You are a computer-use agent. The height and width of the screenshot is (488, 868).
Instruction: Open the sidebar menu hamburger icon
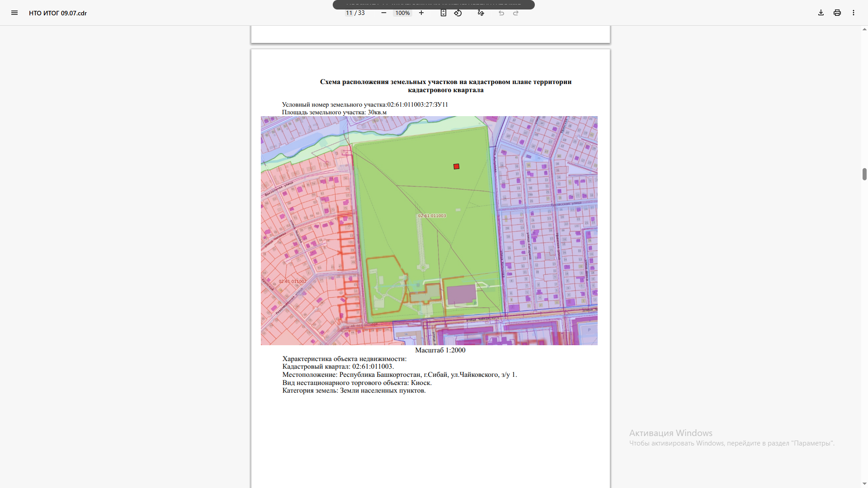coord(14,13)
